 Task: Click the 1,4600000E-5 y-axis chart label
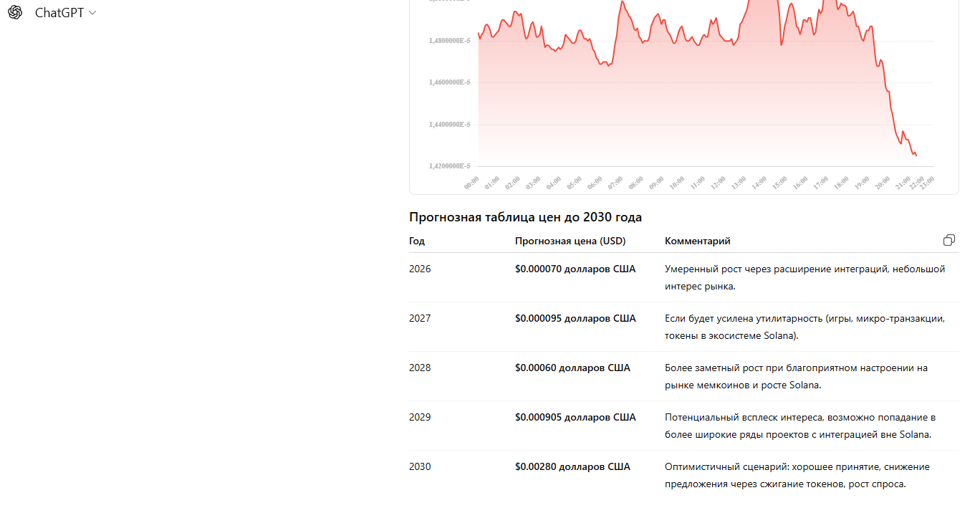pos(449,83)
